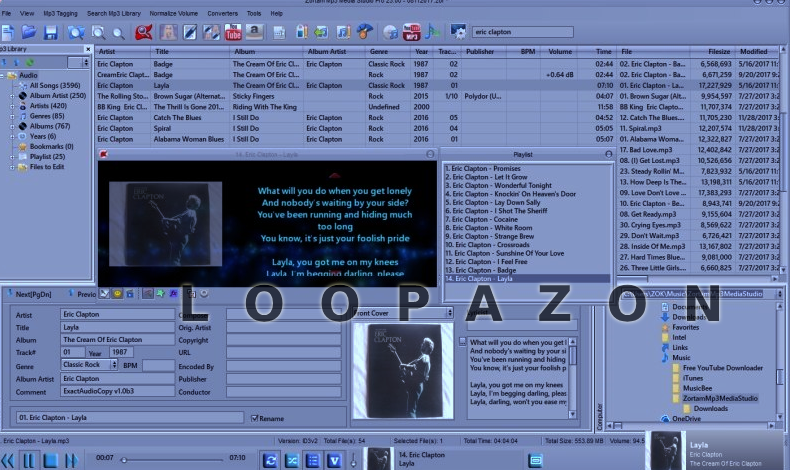Toggle the small checkbox beside lyrics text box
Screen dimensions: 790x470
(463, 342)
